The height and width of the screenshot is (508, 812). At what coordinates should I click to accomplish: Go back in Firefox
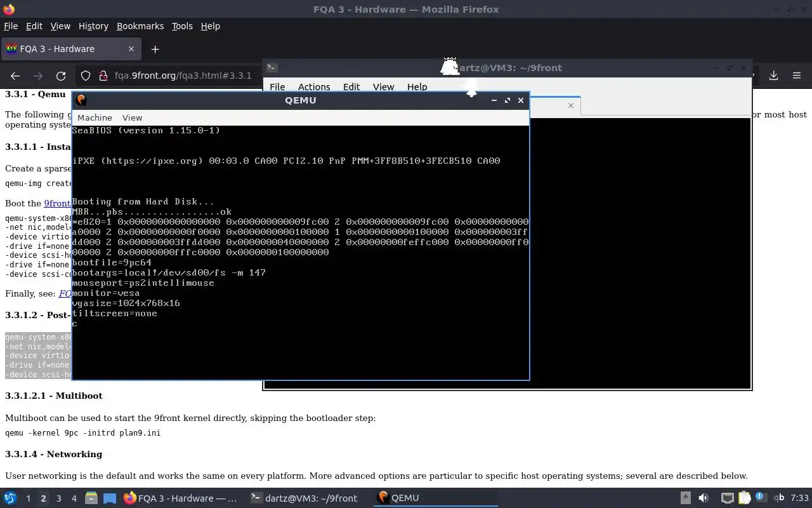(x=15, y=76)
